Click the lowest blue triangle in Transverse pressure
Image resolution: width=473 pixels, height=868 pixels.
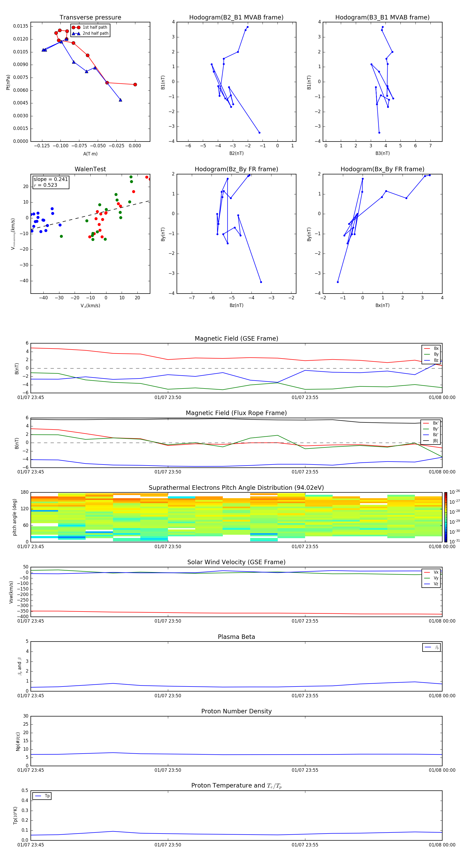[x=120, y=100]
